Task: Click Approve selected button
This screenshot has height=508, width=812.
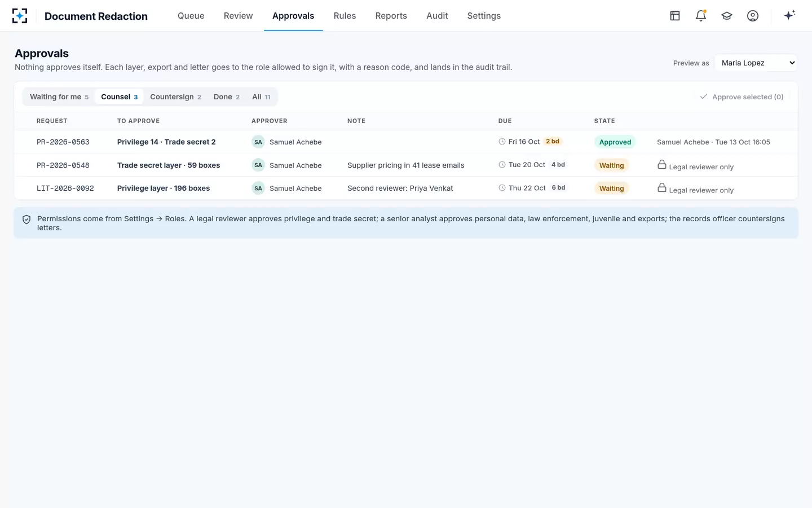Action: coord(742,97)
